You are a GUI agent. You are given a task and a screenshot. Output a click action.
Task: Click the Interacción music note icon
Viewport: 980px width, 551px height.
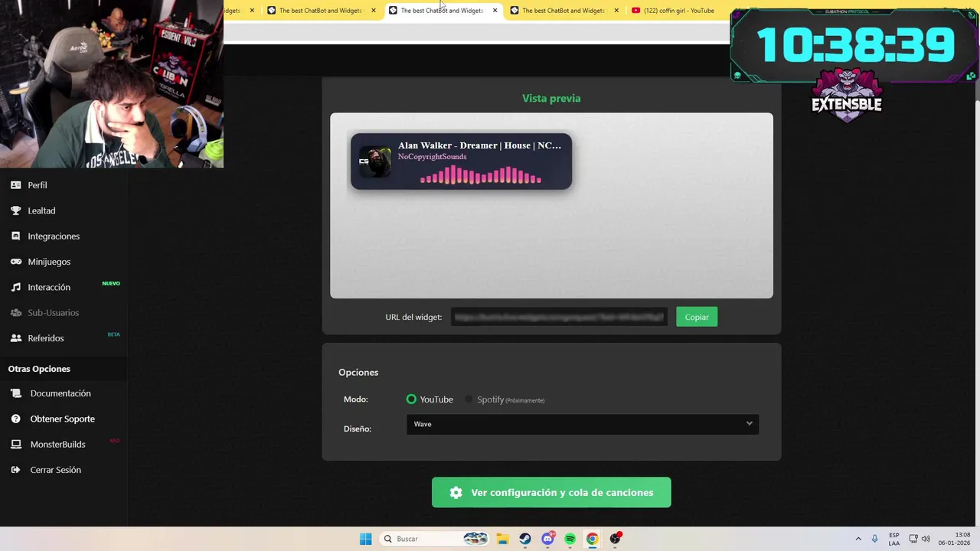tap(15, 287)
